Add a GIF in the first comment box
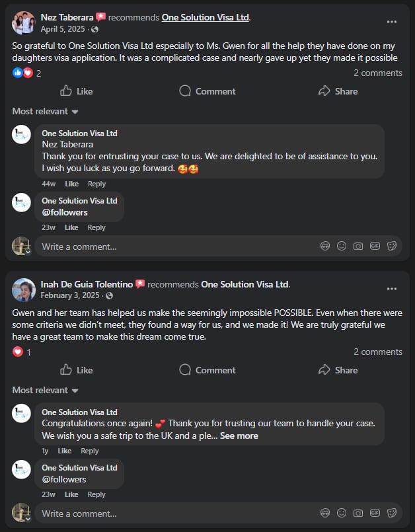 pyautogui.click(x=375, y=246)
